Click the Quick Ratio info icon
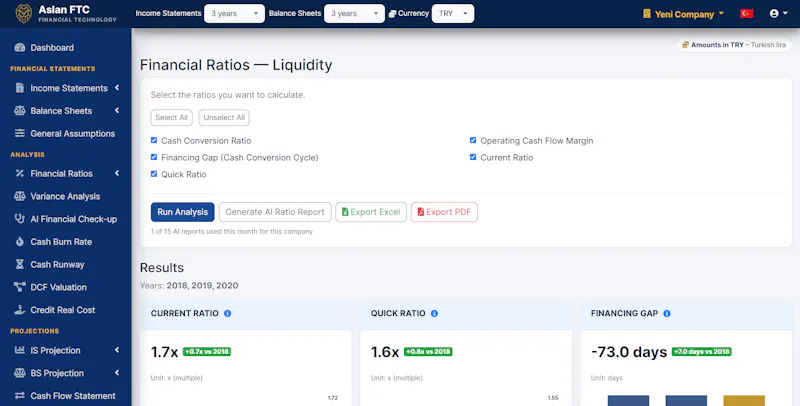The height and width of the screenshot is (406, 800). (434, 313)
